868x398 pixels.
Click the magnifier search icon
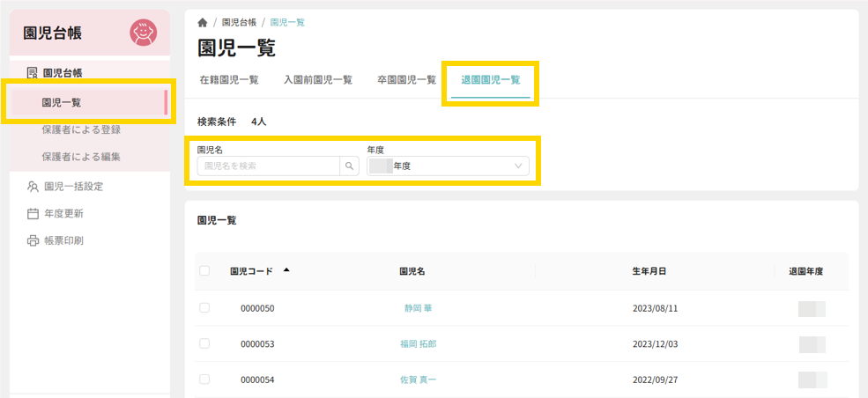pos(350,166)
